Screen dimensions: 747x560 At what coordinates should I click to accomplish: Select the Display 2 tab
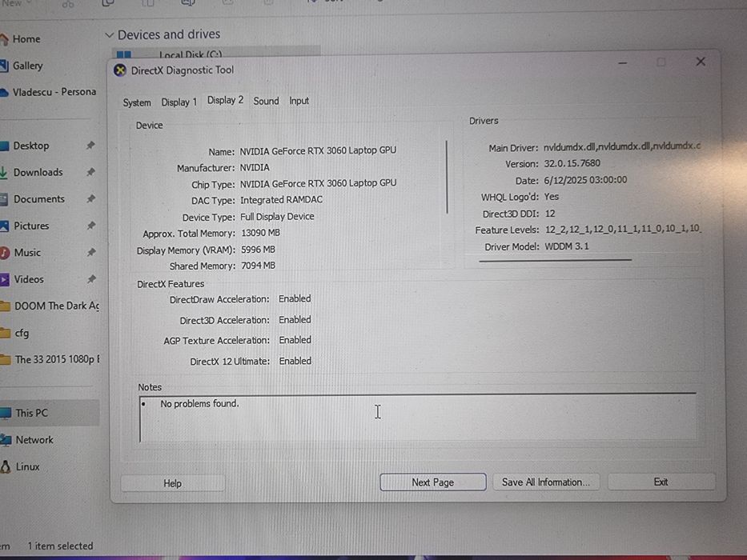tap(225, 101)
